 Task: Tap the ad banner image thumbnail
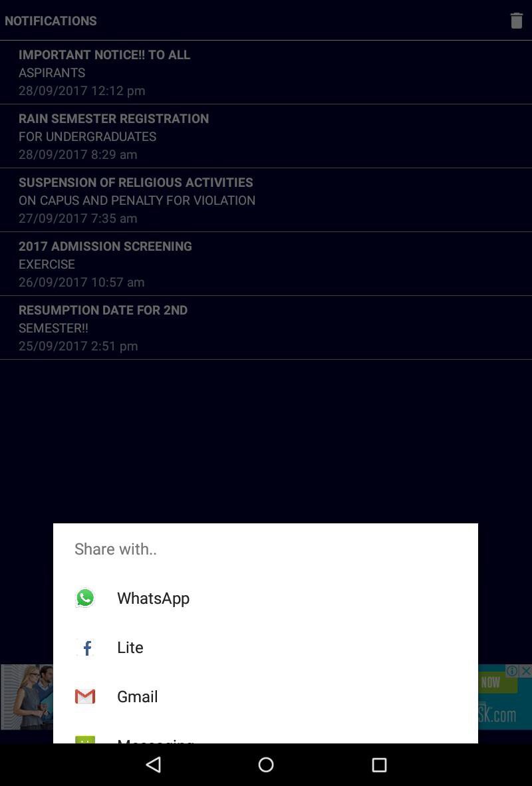[27, 696]
